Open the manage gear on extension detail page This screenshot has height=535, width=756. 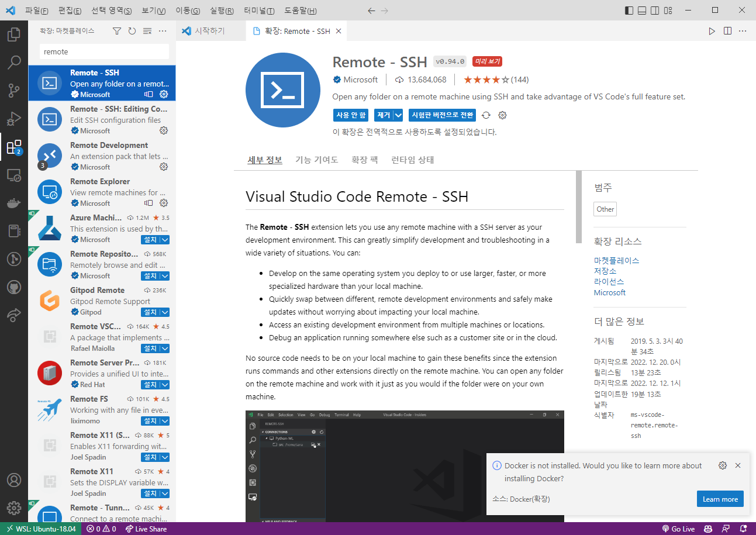(502, 115)
